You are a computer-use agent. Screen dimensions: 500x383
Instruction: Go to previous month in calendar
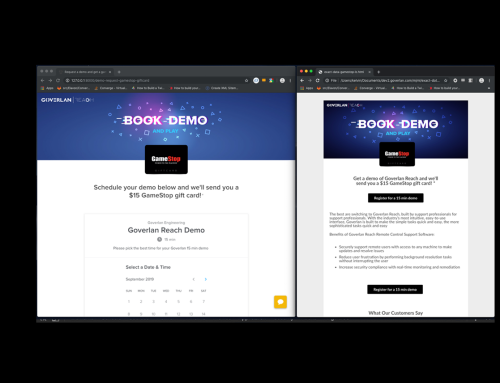point(194,279)
